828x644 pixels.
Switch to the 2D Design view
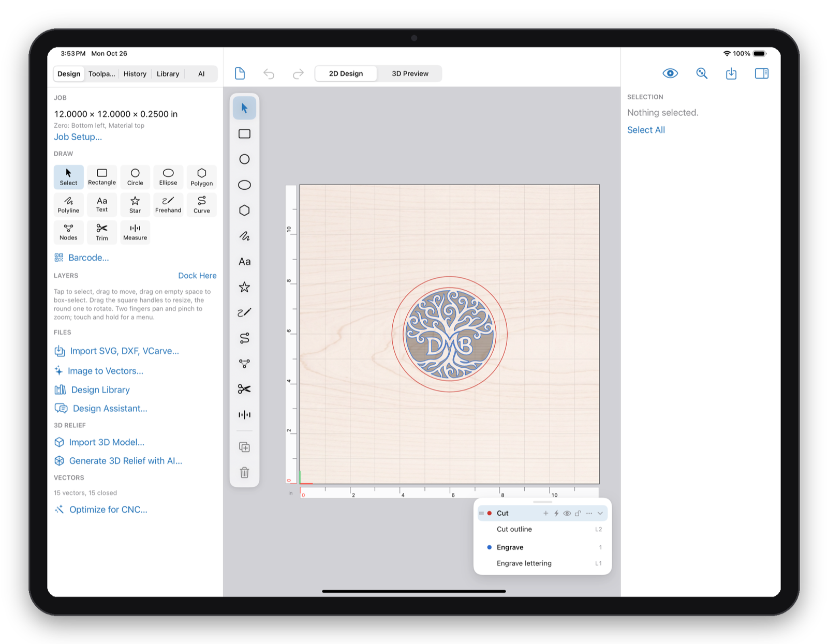[346, 73]
